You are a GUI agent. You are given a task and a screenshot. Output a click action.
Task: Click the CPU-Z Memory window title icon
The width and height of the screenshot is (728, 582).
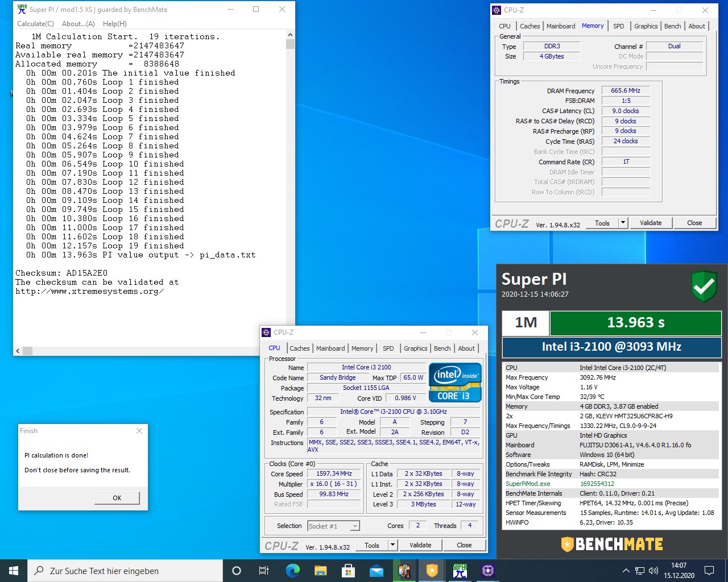tap(497, 10)
